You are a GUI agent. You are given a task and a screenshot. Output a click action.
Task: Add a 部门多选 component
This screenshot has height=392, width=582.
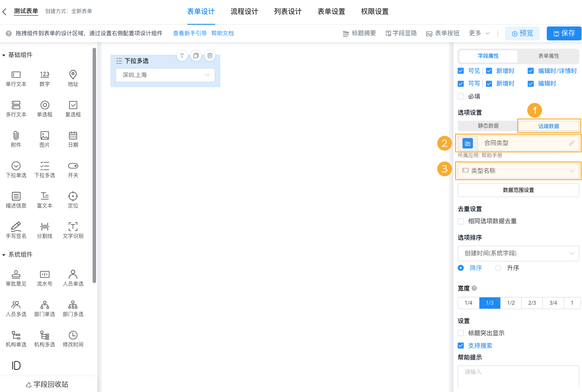[73, 308]
